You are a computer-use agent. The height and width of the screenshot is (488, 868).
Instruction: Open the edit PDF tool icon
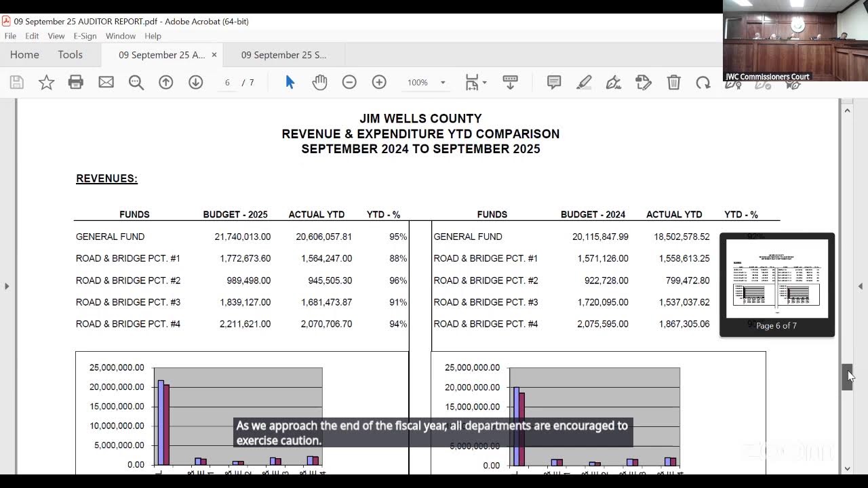point(644,83)
